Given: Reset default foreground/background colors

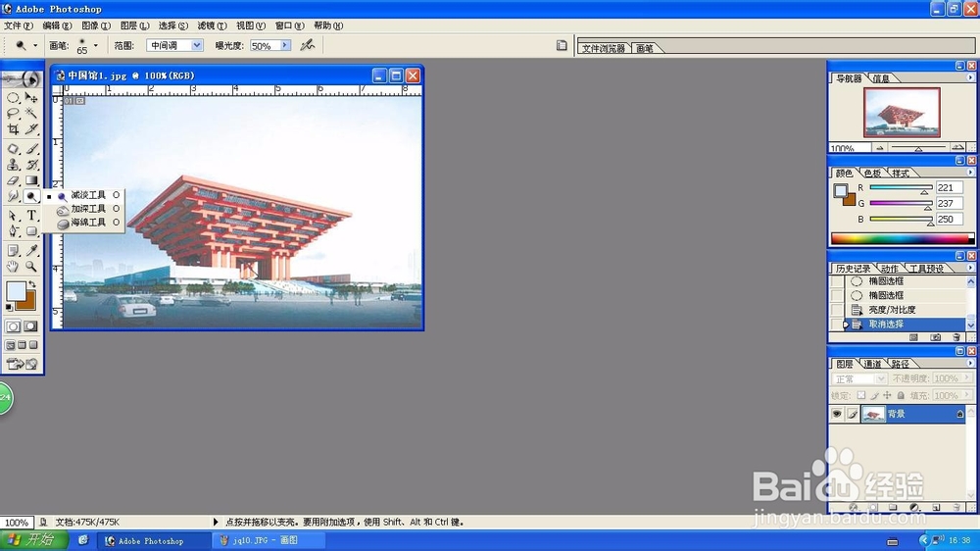Looking at the screenshot, I should click(x=9, y=308).
